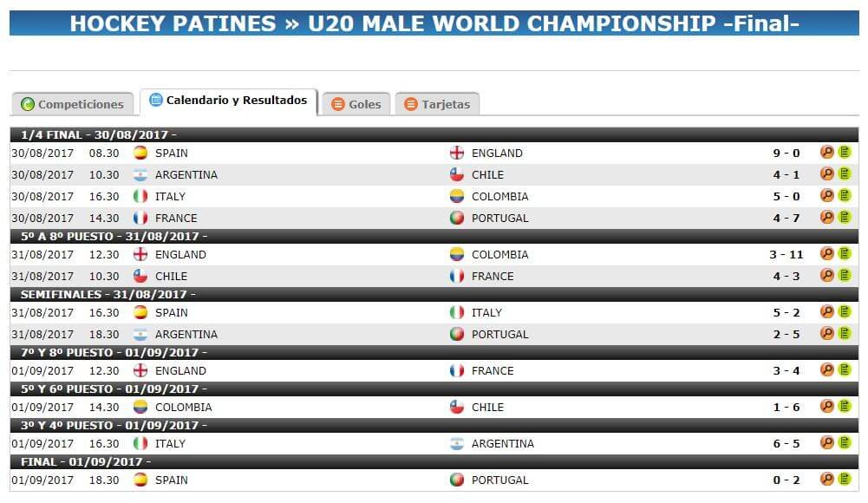This screenshot has height=503, width=868.
Task: Open the Competiciones tab
Action: pyautogui.click(x=73, y=104)
